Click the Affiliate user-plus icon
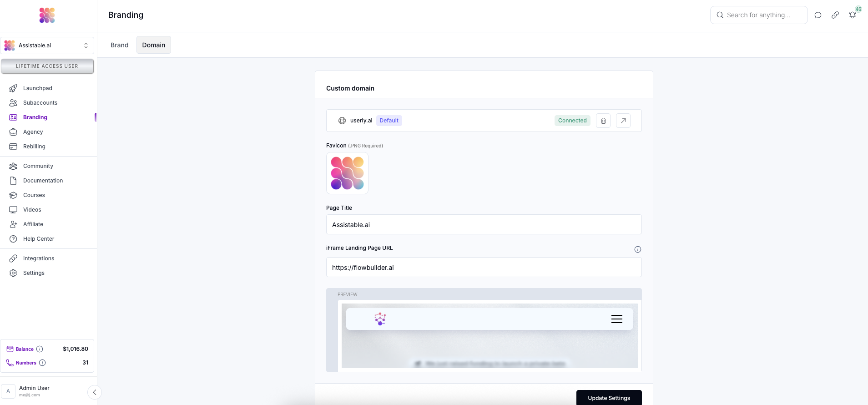 [13, 224]
